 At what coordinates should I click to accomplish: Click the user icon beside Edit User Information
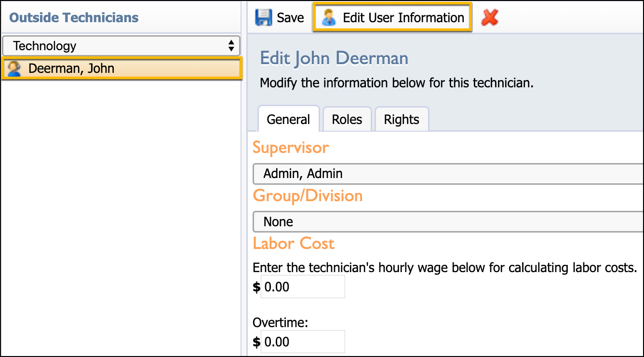[329, 18]
